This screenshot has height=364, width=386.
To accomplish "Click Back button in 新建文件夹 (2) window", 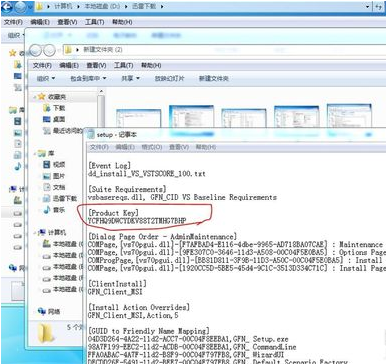I will (x=36, y=51).
